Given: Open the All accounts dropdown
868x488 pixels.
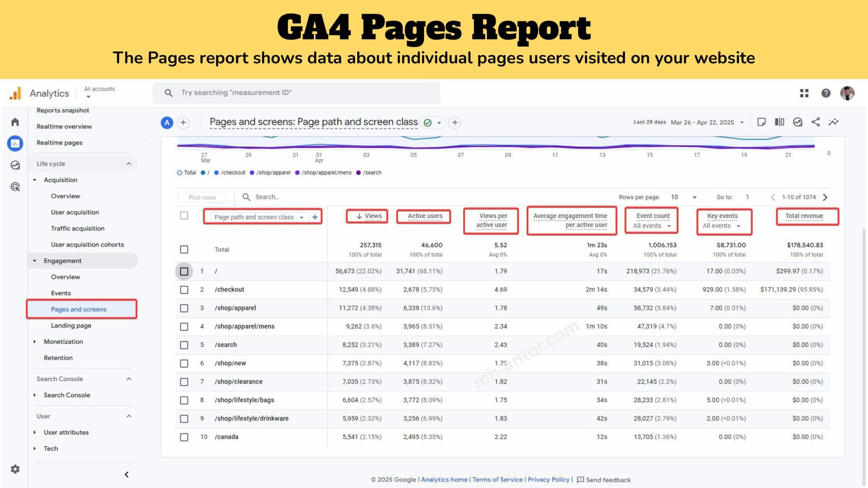Looking at the screenshot, I should click(99, 93).
